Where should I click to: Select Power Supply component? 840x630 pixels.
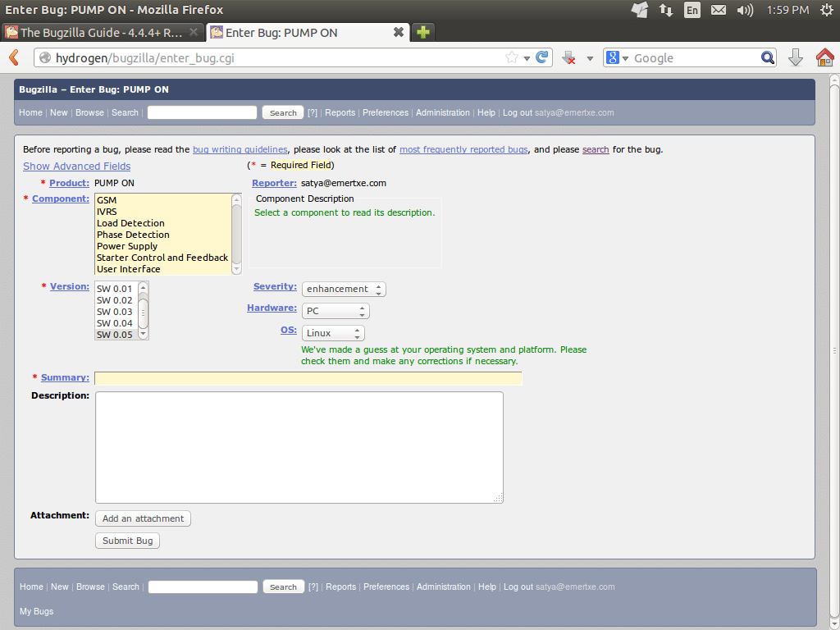pyautogui.click(x=163, y=246)
